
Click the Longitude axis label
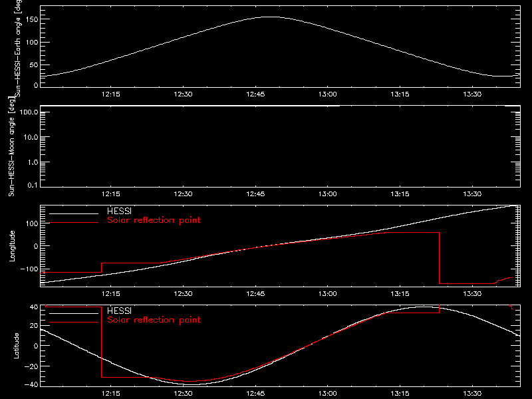click(x=12, y=246)
